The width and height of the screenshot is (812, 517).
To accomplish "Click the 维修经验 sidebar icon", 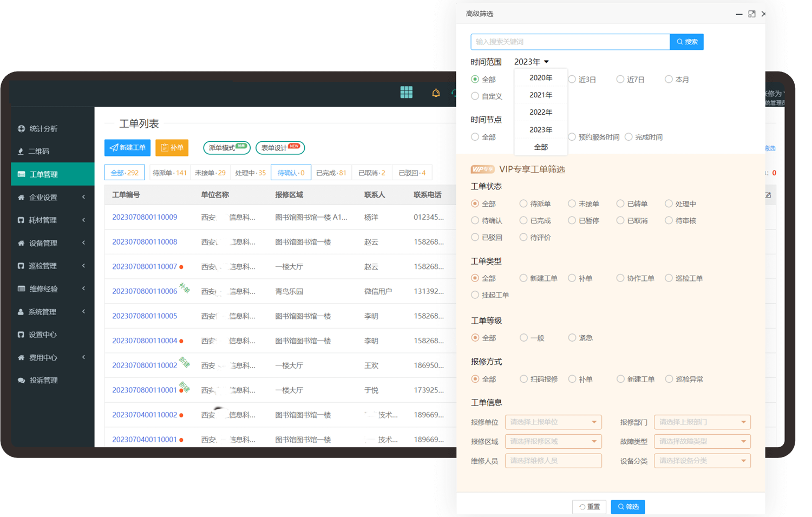I will (21, 289).
